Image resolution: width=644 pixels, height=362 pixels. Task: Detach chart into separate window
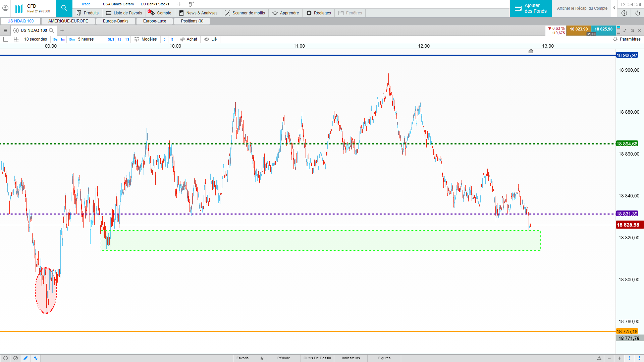(632, 31)
